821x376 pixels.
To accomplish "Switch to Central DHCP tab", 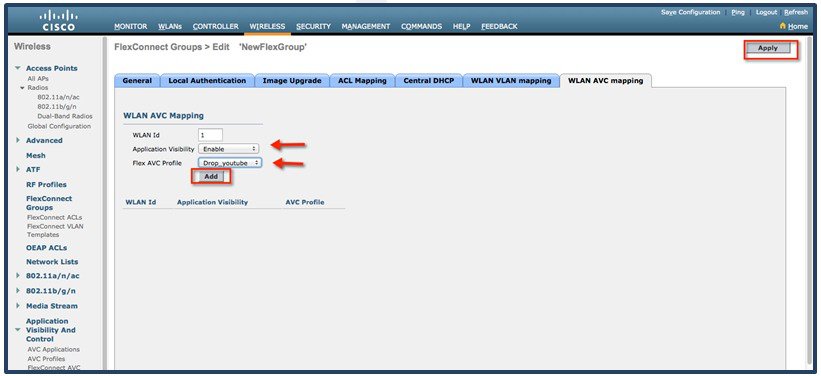I will (x=428, y=81).
